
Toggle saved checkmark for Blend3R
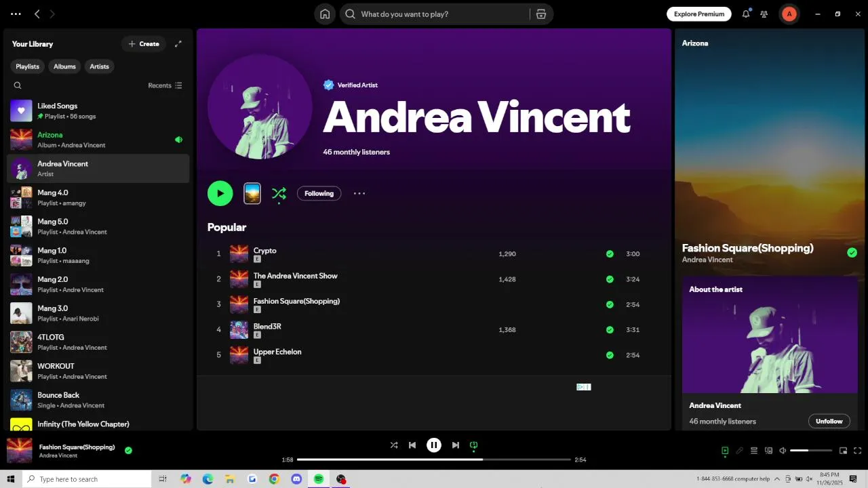(x=610, y=330)
